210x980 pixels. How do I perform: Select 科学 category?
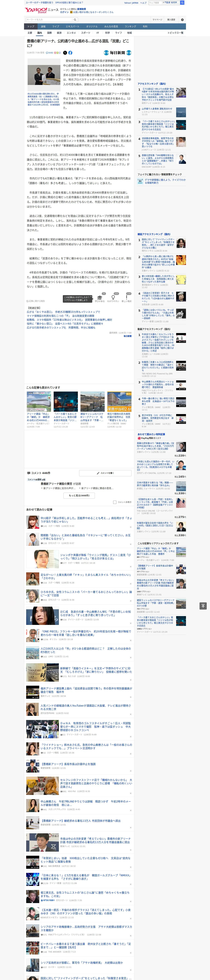click(107, 33)
